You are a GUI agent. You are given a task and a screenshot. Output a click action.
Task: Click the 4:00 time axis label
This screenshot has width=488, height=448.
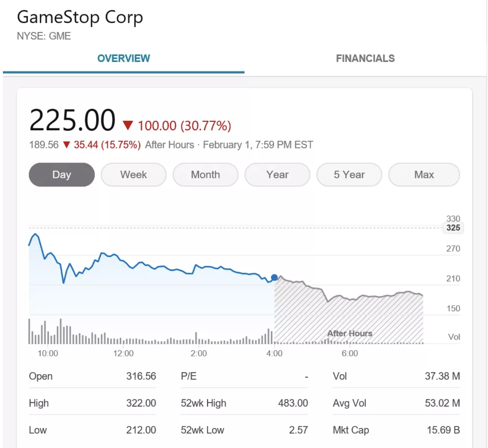point(274,353)
